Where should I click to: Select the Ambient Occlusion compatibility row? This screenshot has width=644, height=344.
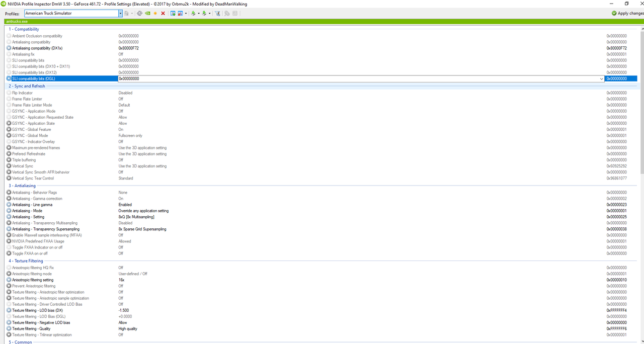point(322,36)
